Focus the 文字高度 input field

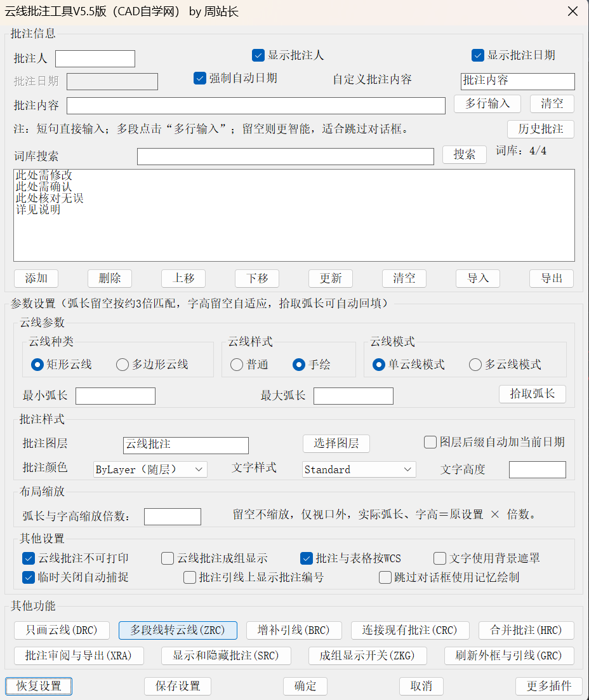point(537,469)
